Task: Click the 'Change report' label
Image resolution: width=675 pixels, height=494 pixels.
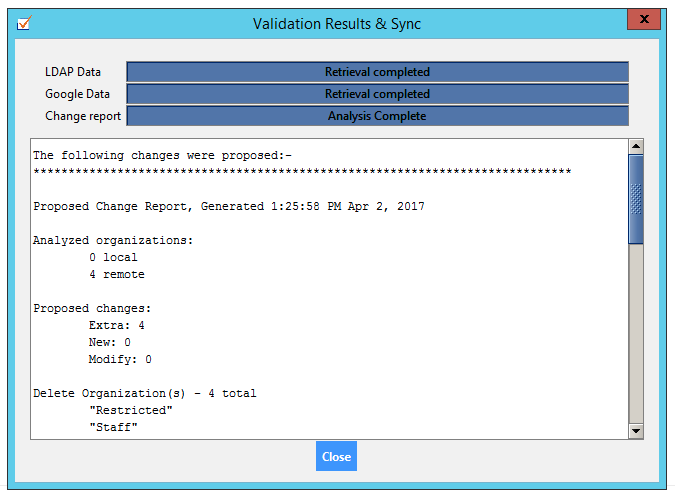Action: (83, 116)
